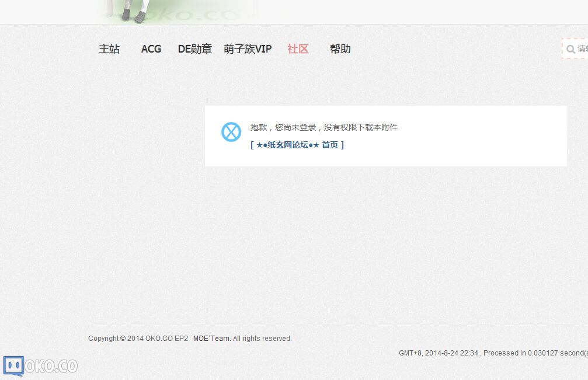Follow the ★●纸玄网论坛●★ 首页 link
588x380 pixels.
297,145
